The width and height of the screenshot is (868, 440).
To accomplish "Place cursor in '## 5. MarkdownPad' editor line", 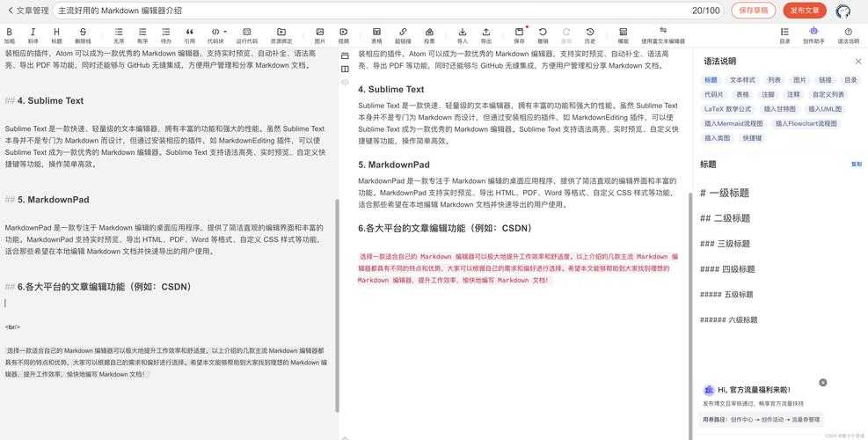I will tap(47, 200).
